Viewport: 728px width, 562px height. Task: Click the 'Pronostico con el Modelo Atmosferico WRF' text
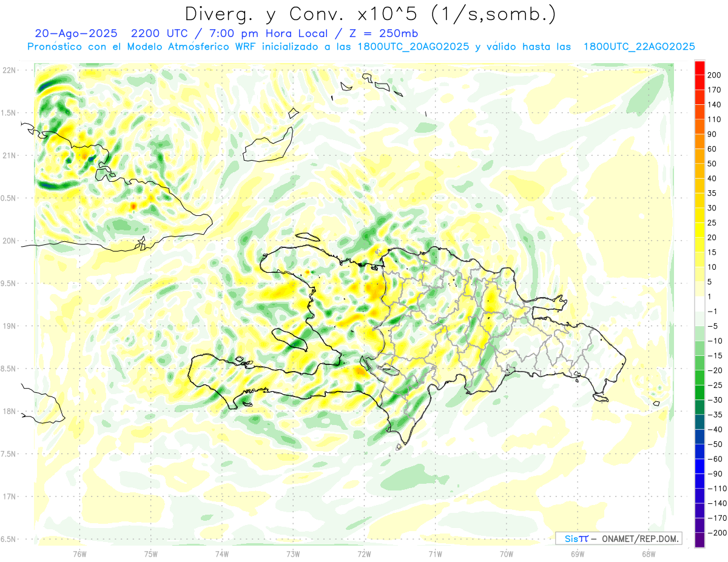[142, 47]
